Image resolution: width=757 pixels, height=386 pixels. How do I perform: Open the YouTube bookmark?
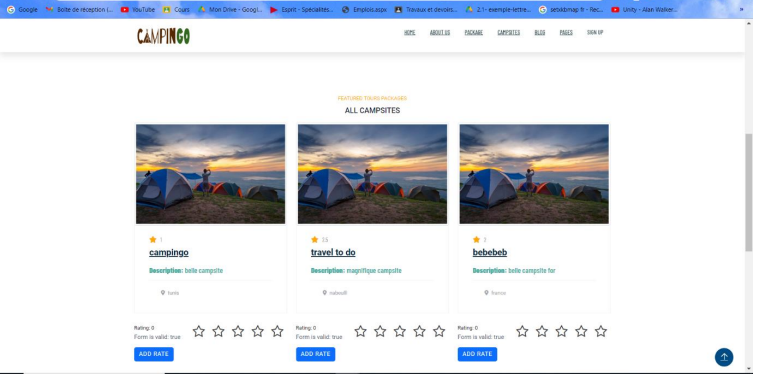pyautogui.click(x=138, y=9)
